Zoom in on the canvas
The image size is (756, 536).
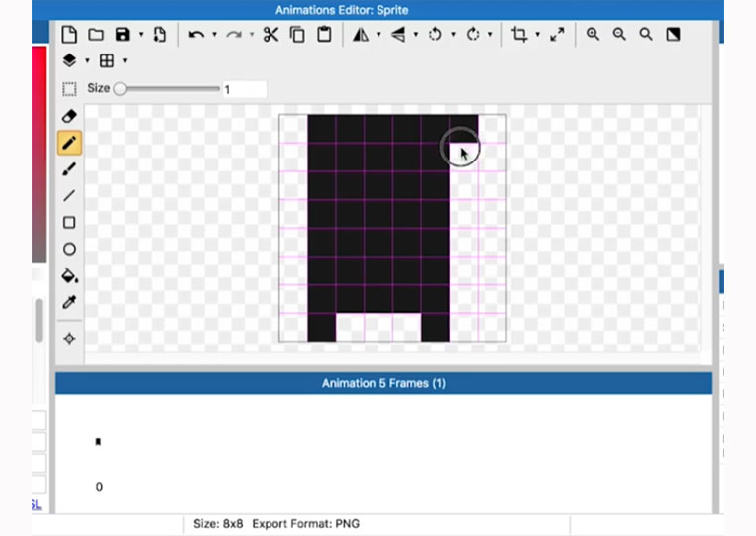593,35
